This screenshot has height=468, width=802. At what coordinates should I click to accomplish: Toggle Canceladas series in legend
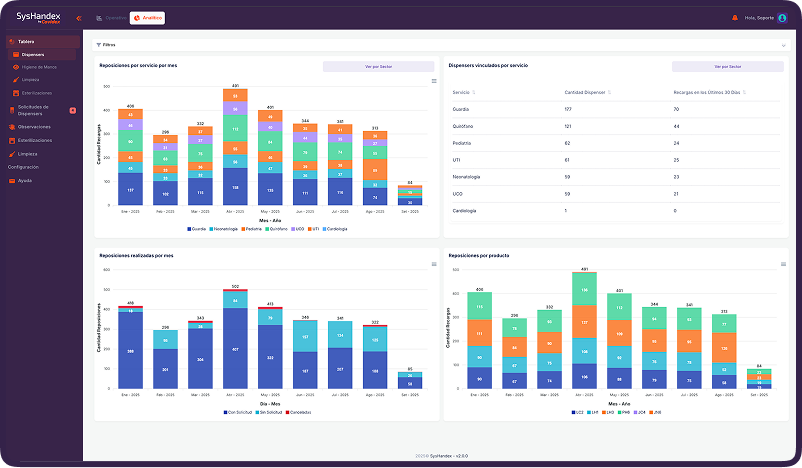click(298, 412)
